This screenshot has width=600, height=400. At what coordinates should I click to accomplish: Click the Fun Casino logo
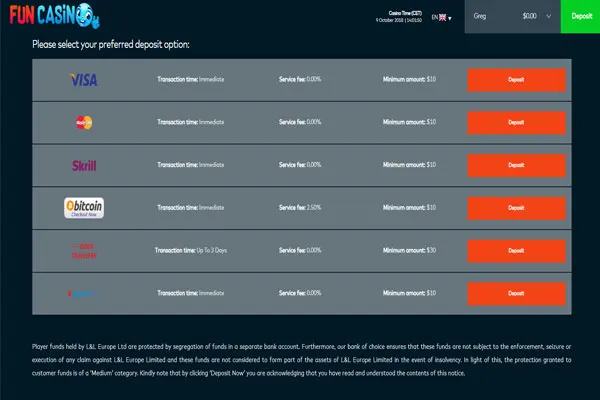click(x=50, y=16)
